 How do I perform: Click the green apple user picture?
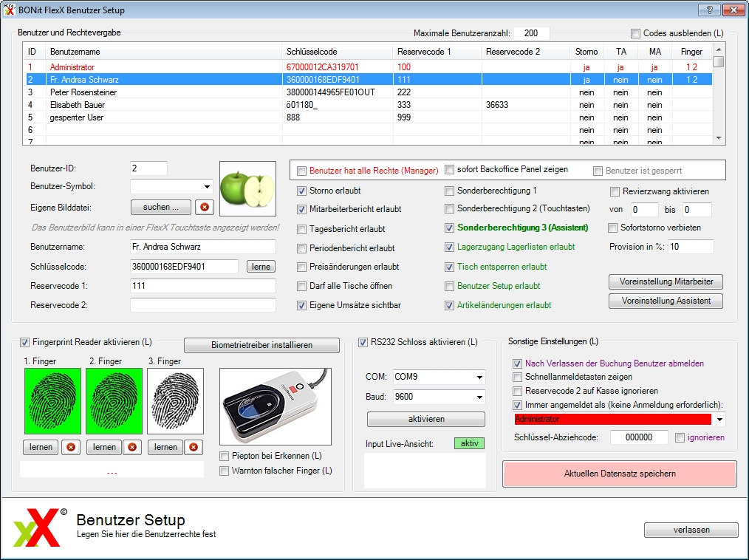coord(247,188)
